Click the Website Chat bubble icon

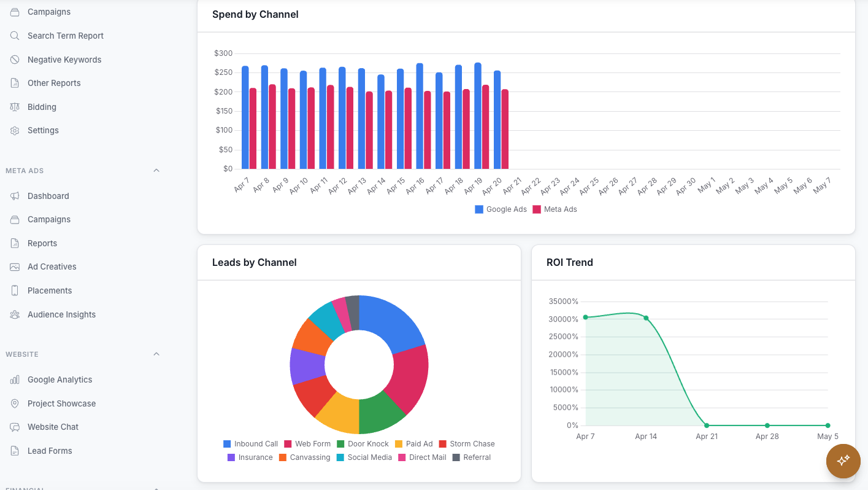[x=15, y=427]
